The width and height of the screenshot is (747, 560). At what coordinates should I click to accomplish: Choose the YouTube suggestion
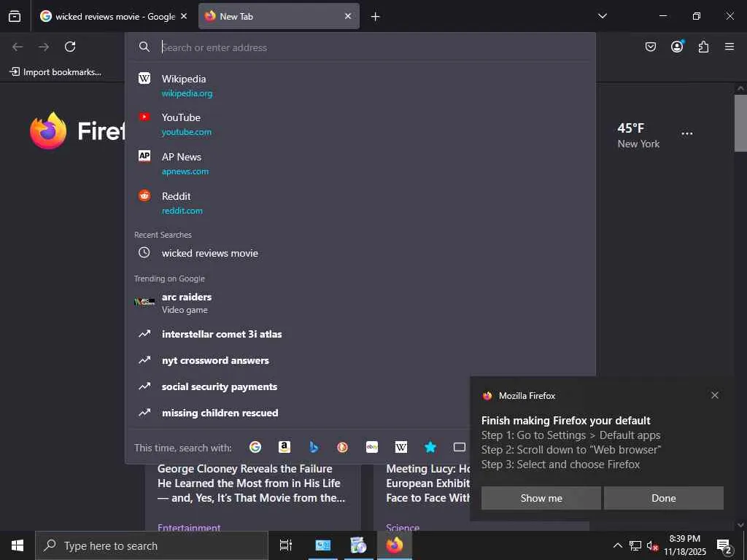(360, 124)
